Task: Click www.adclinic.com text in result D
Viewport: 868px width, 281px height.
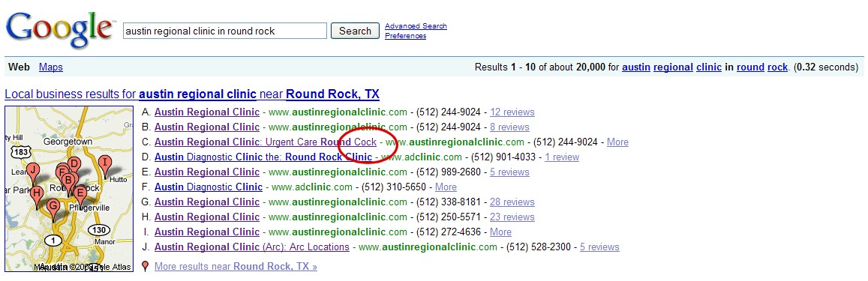Action: (x=422, y=157)
